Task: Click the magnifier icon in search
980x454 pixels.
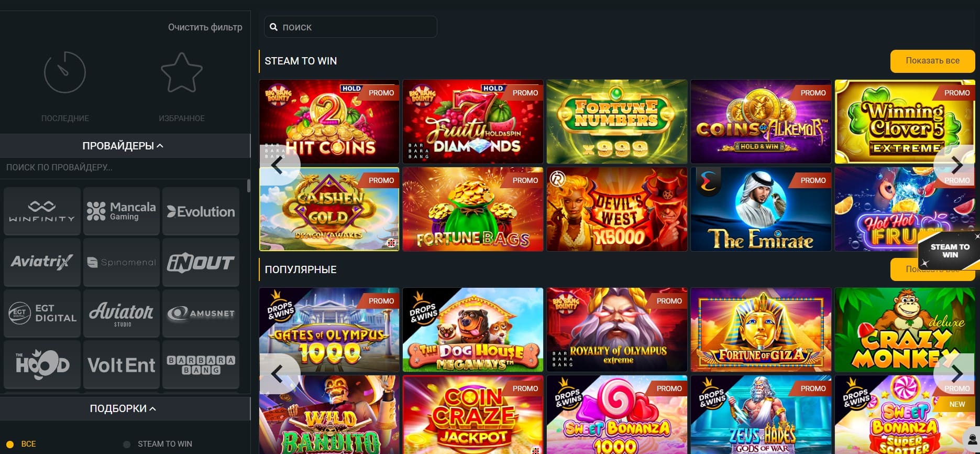Action: pos(273,27)
